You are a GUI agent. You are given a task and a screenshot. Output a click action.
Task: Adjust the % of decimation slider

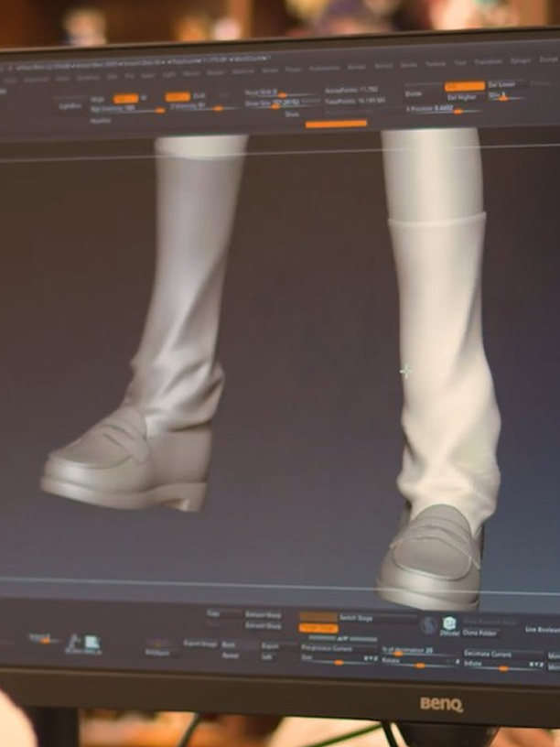click(420, 651)
